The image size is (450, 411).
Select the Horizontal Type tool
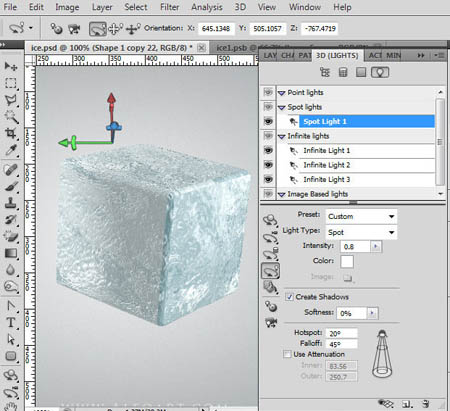pos(11,322)
